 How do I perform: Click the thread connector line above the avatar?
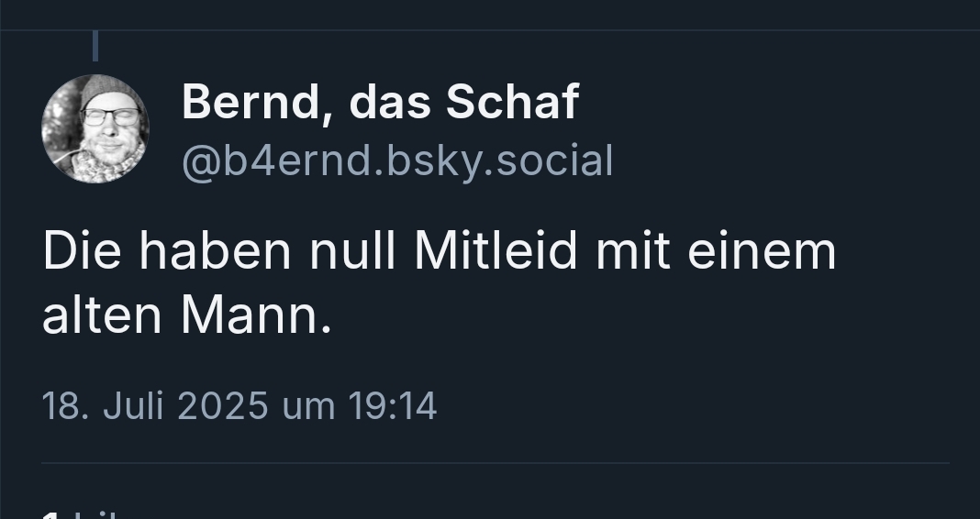coord(95,45)
